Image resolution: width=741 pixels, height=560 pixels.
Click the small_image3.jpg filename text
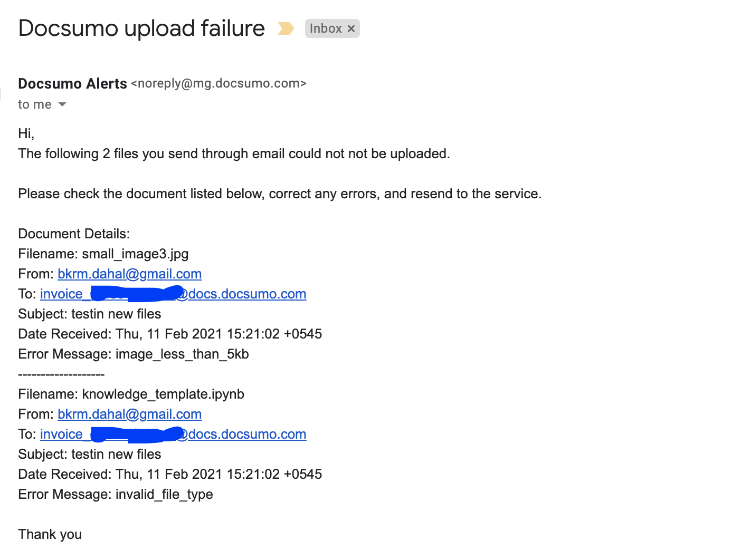pos(135,254)
